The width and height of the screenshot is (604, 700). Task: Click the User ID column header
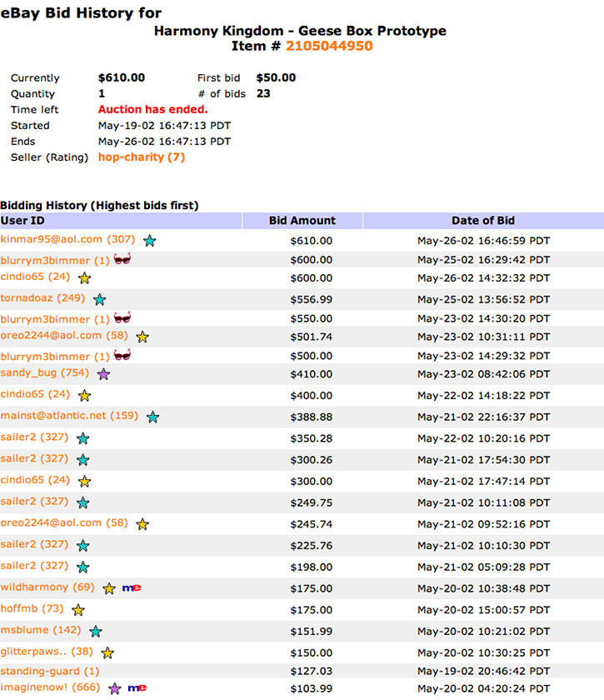click(x=121, y=221)
